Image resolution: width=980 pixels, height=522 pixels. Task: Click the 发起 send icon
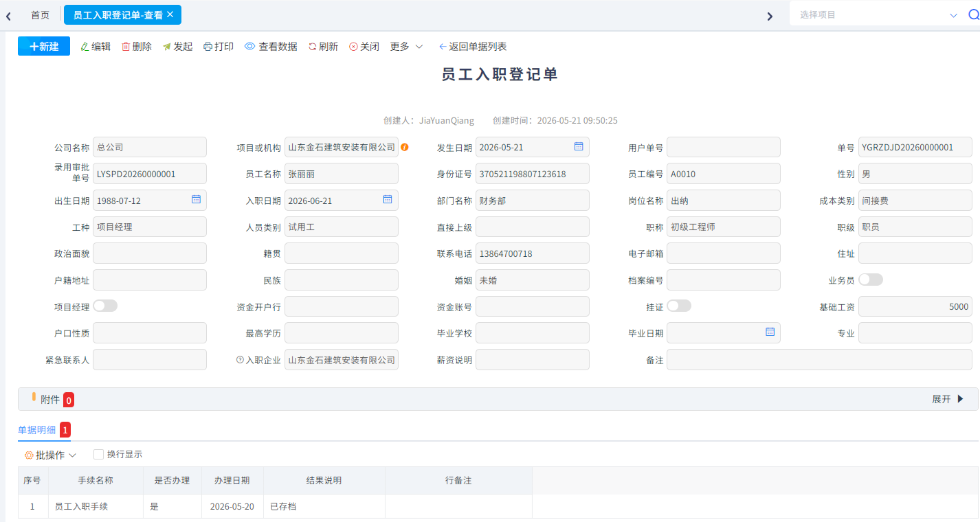[167, 47]
